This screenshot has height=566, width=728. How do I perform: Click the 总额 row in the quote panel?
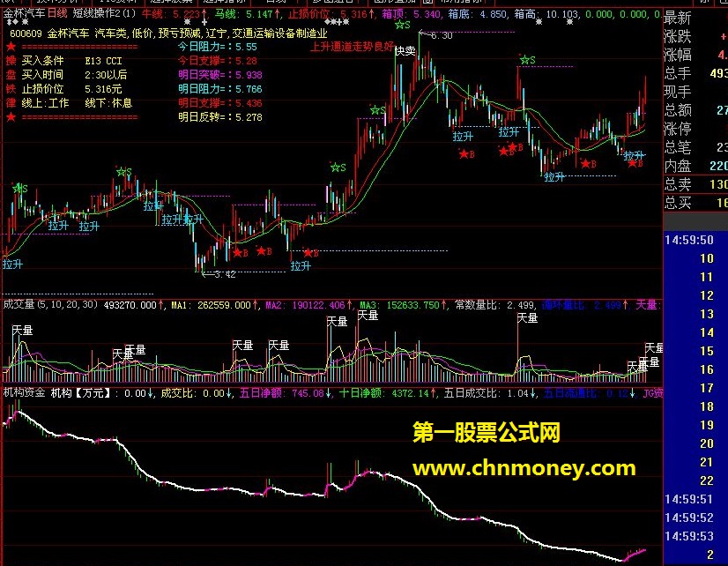[695, 110]
